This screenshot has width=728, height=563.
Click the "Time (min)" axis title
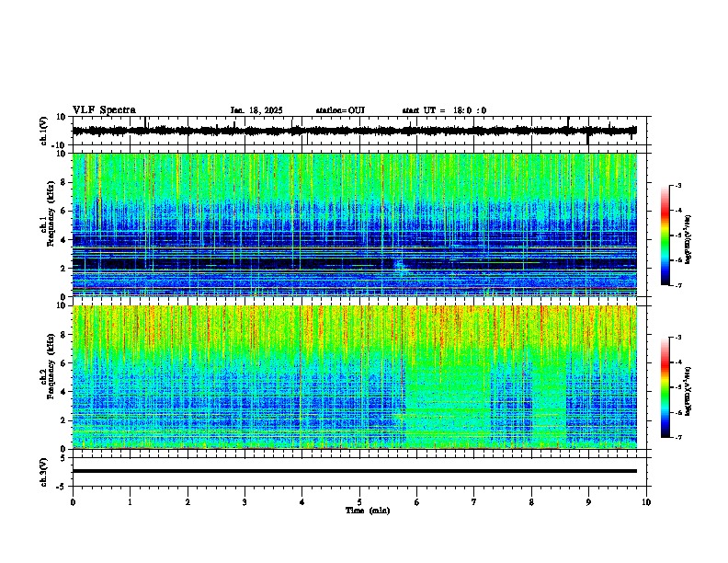368,511
